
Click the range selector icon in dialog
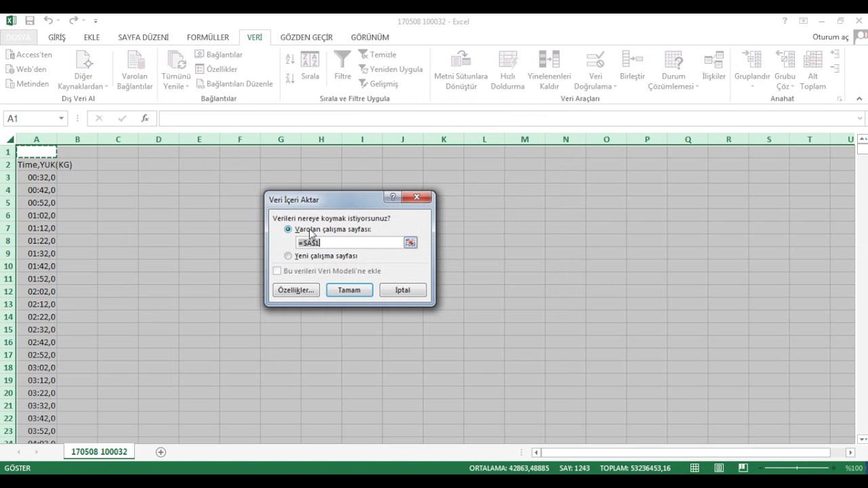410,243
